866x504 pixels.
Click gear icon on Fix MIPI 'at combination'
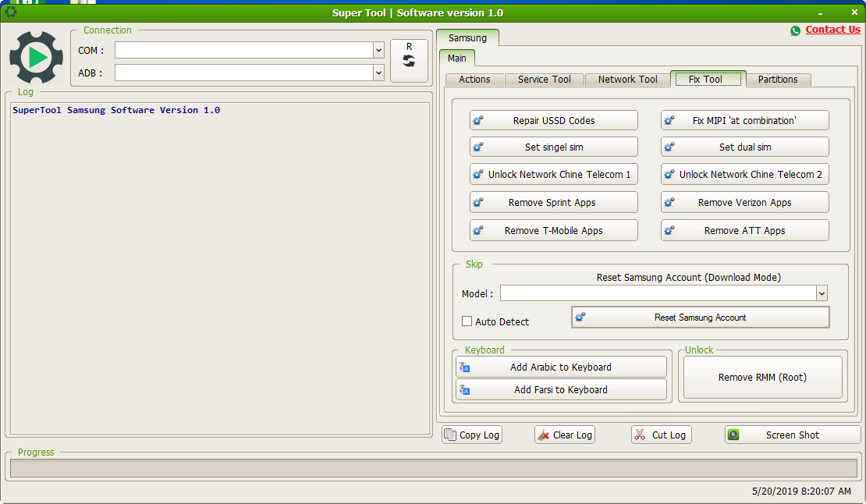[x=669, y=120]
